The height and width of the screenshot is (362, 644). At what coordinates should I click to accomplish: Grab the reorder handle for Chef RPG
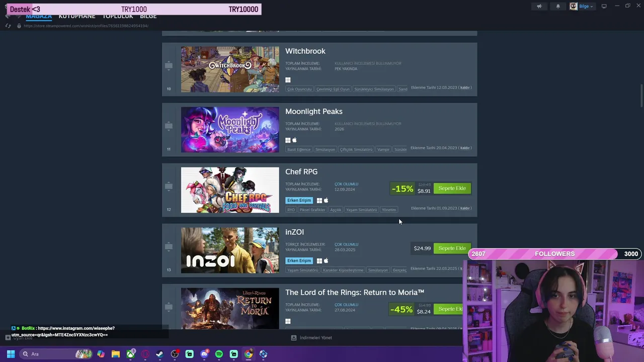169,186
